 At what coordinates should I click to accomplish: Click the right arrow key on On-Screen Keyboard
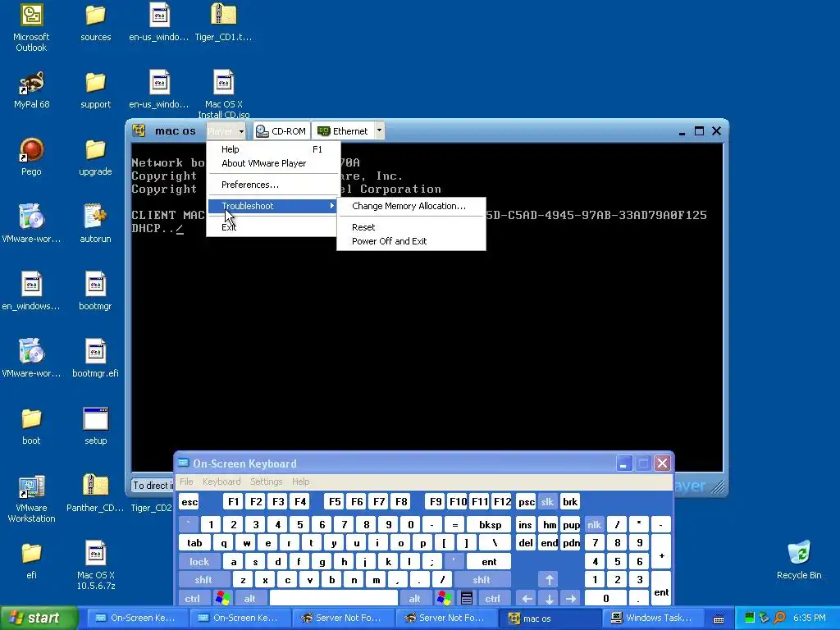(x=571, y=598)
